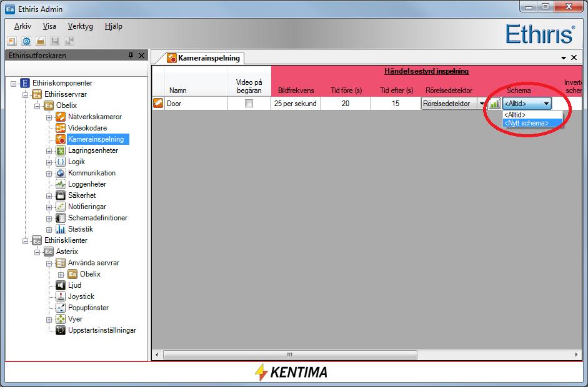Click the green bar chart icon beside Rörelsedetektor
Image resolution: width=588 pixels, height=387 pixels.
(495, 104)
